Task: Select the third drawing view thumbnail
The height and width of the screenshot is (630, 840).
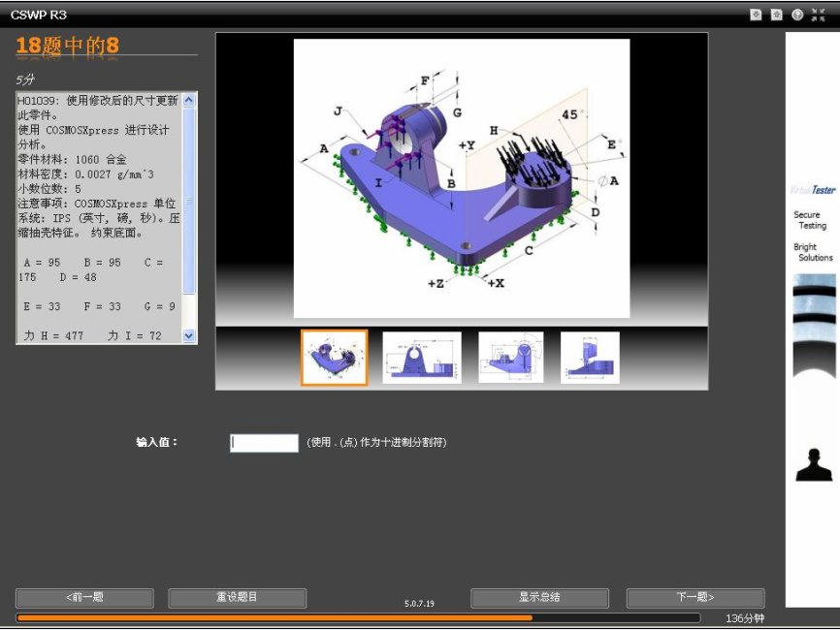Action: pyautogui.click(x=510, y=358)
